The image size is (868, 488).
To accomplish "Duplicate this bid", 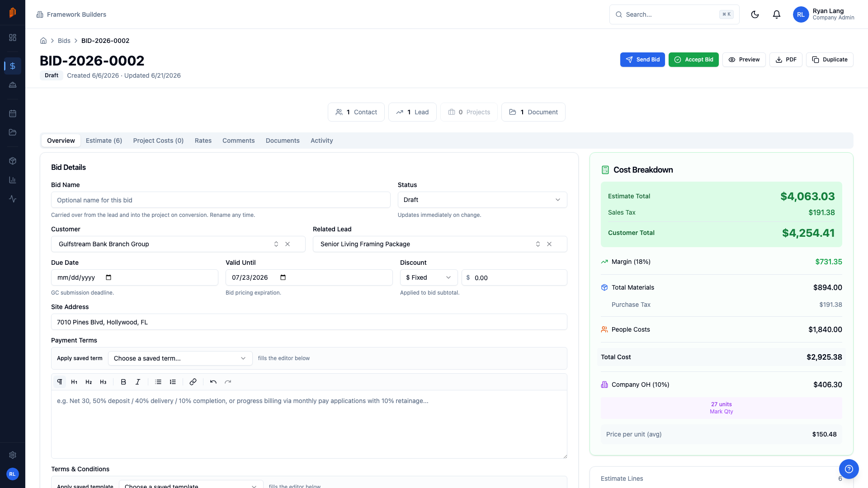I will point(830,60).
